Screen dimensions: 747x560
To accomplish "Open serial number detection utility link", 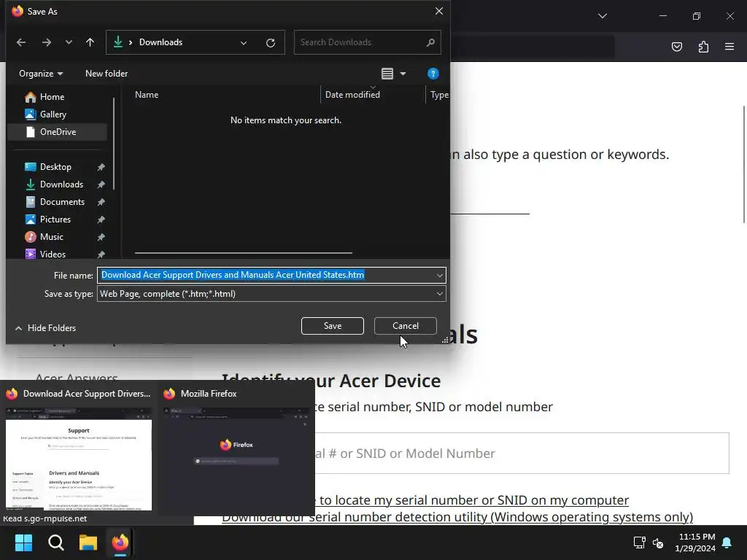I will tap(457, 517).
